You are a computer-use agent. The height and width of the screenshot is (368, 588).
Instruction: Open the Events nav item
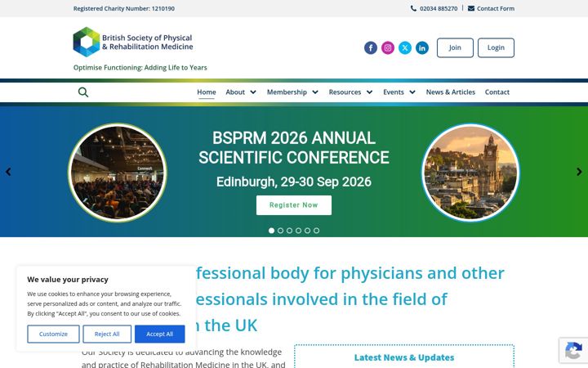[x=394, y=92]
